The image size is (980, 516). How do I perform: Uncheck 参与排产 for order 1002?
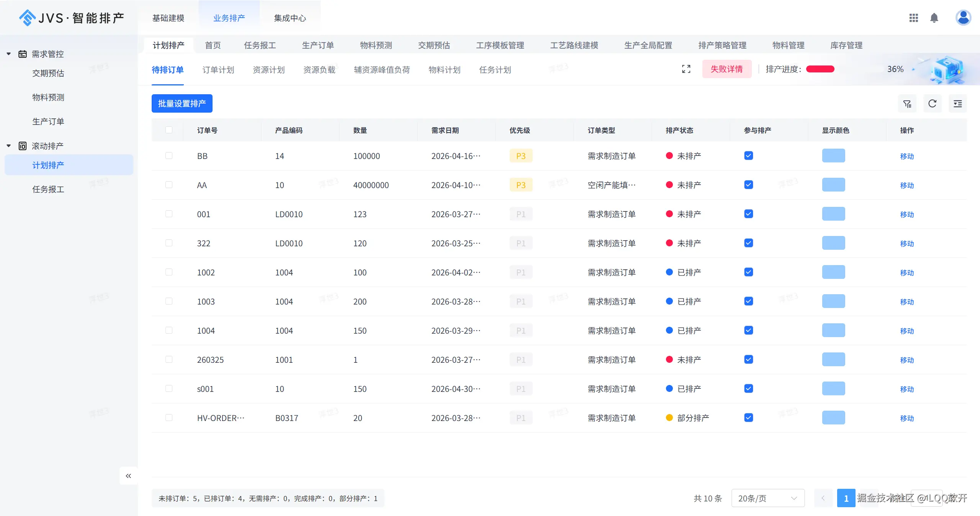pos(748,272)
